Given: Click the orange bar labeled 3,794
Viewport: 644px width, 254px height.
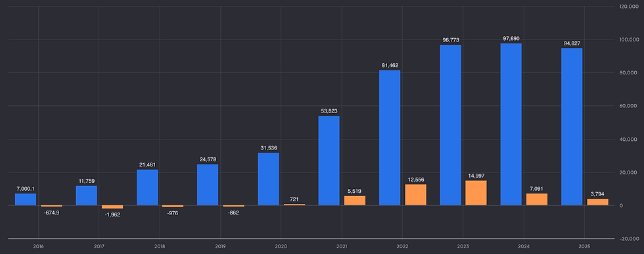Looking at the screenshot, I should 597,202.
